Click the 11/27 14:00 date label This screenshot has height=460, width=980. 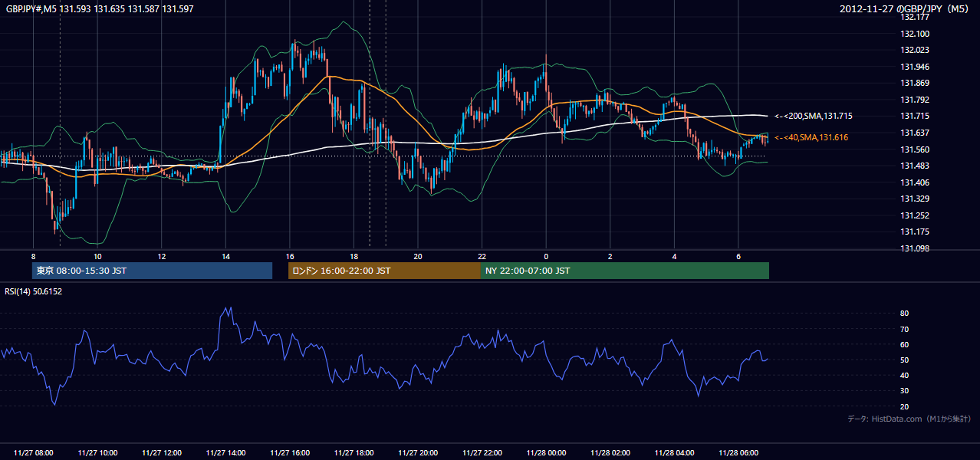(x=225, y=453)
